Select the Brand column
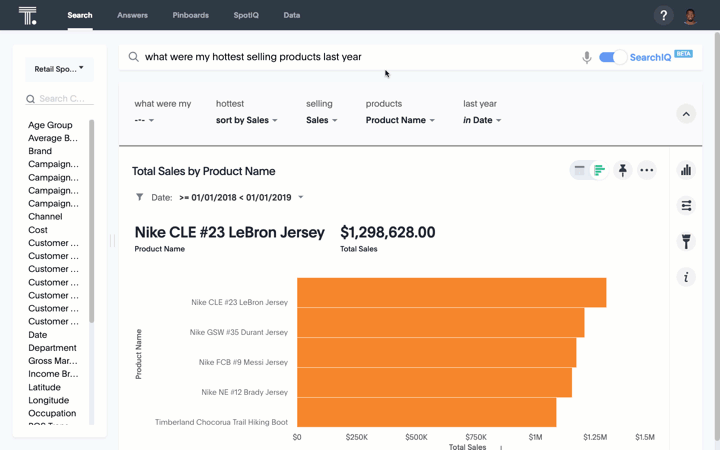This screenshot has height=450, width=720. tap(40, 151)
